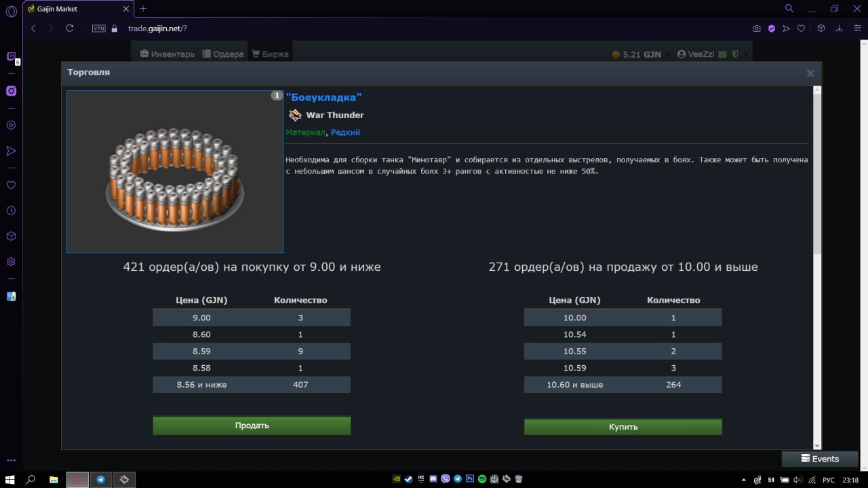Open Easy Setup sliders icon
Screen dimensions: 868x488
[x=857, y=29]
